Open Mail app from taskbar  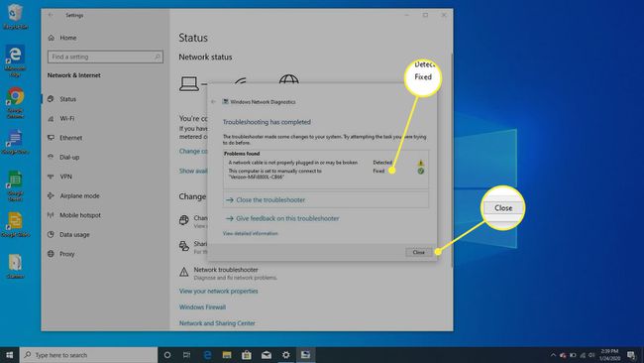pos(267,355)
